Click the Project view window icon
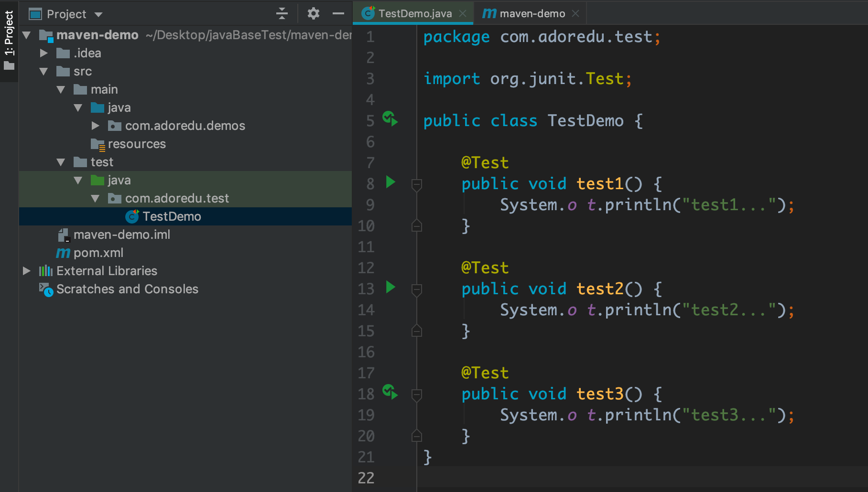The width and height of the screenshot is (868, 492). (35, 14)
